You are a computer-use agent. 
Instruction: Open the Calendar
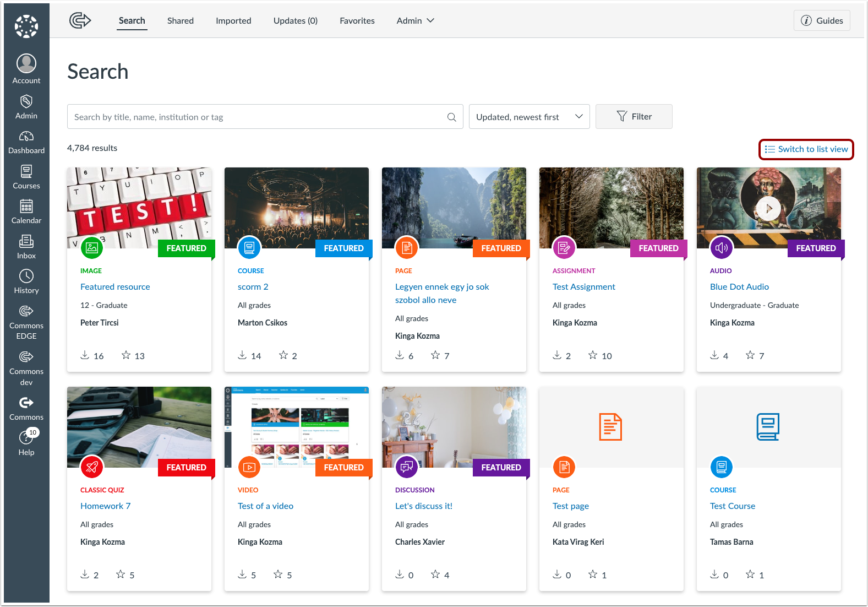(x=26, y=212)
